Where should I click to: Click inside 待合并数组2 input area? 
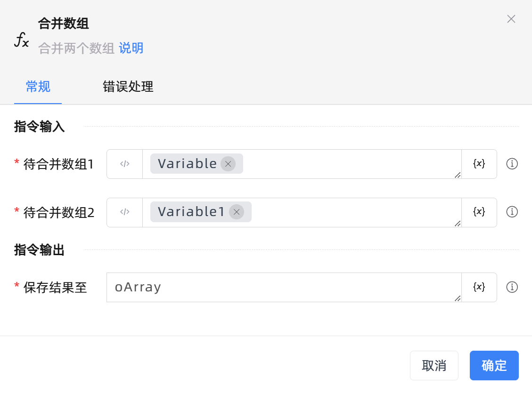point(353,212)
